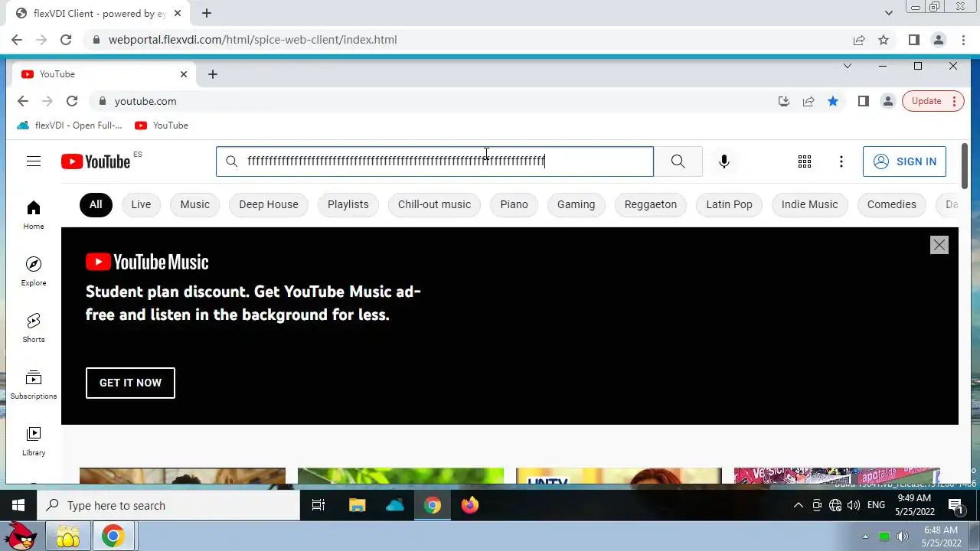Open profile icon in inner Chrome

(x=887, y=101)
